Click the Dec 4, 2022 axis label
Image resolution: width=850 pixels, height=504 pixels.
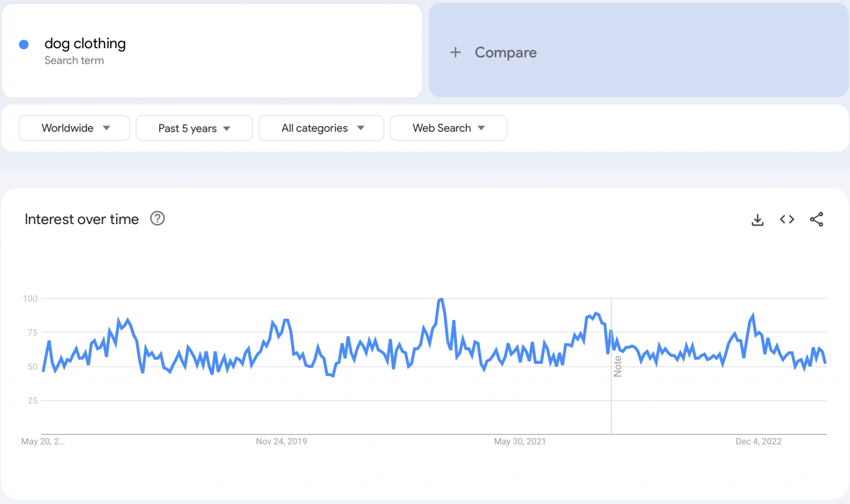[758, 441]
